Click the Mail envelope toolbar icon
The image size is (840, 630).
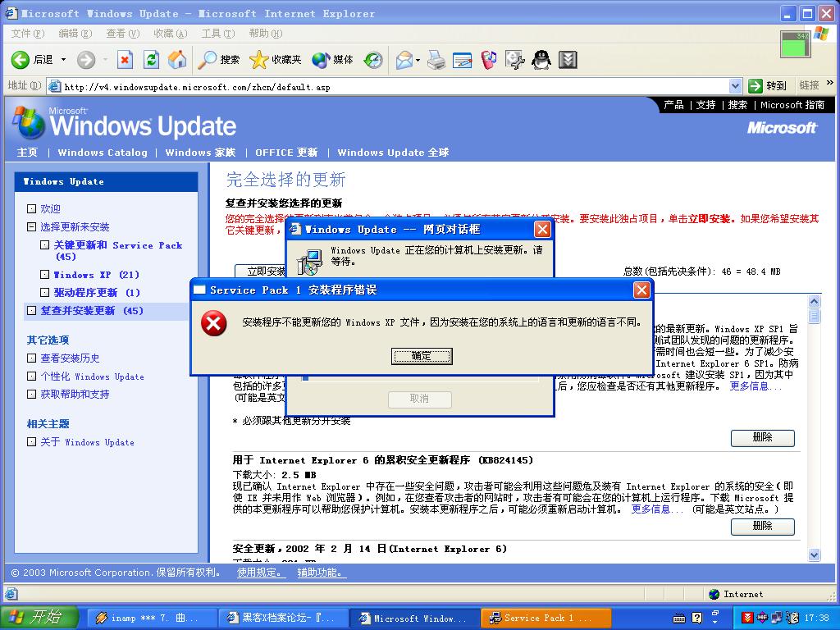click(x=404, y=59)
